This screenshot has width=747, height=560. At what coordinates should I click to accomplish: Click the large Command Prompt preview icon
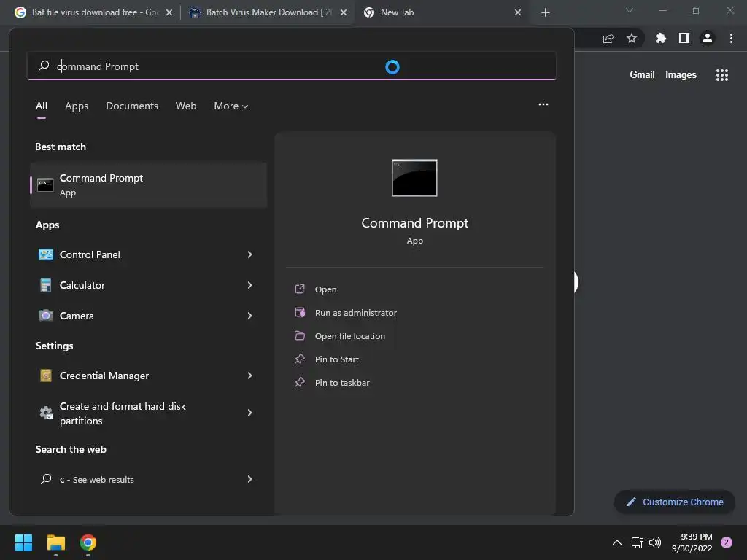click(414, 178)
